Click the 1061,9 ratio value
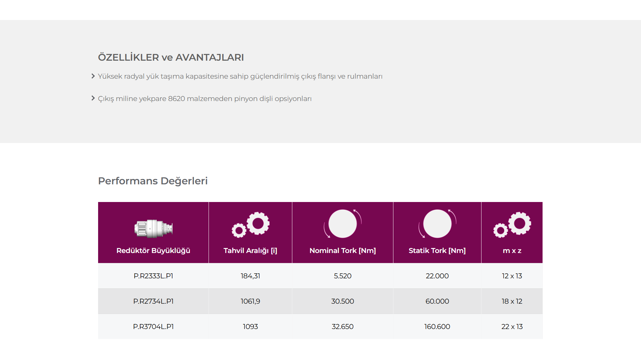Screen dimensions: 641x364 (250, 301)
